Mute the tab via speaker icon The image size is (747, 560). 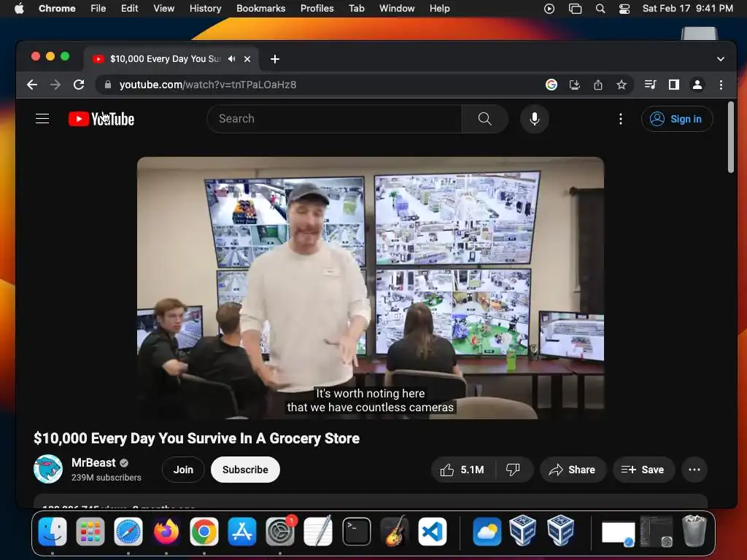coord(231,59)
